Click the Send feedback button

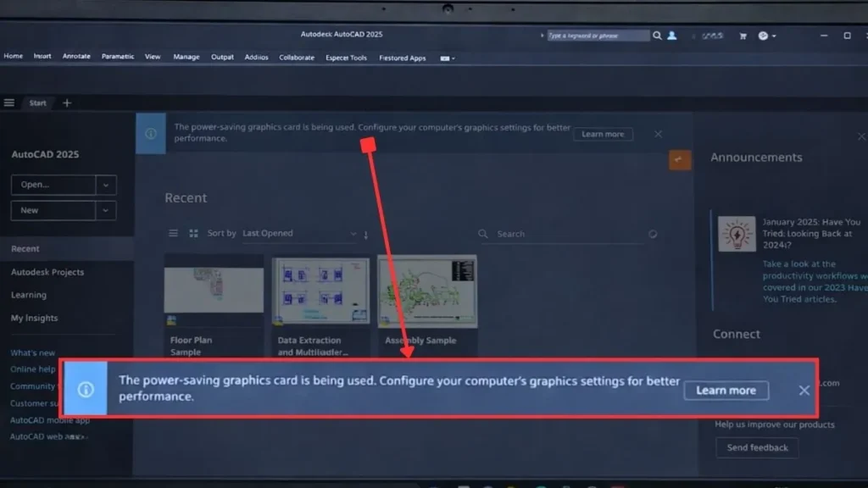[756, 447]
